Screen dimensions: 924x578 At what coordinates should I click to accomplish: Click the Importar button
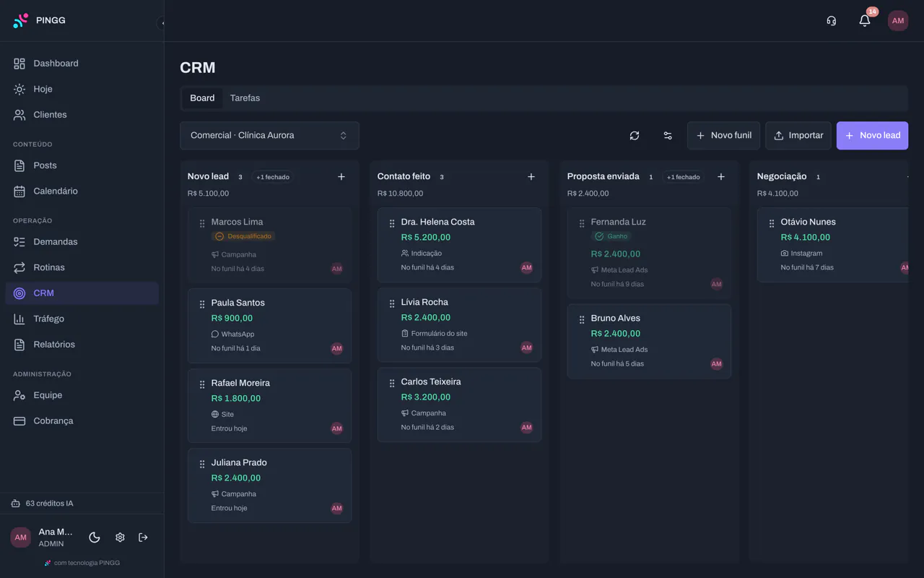798,136
